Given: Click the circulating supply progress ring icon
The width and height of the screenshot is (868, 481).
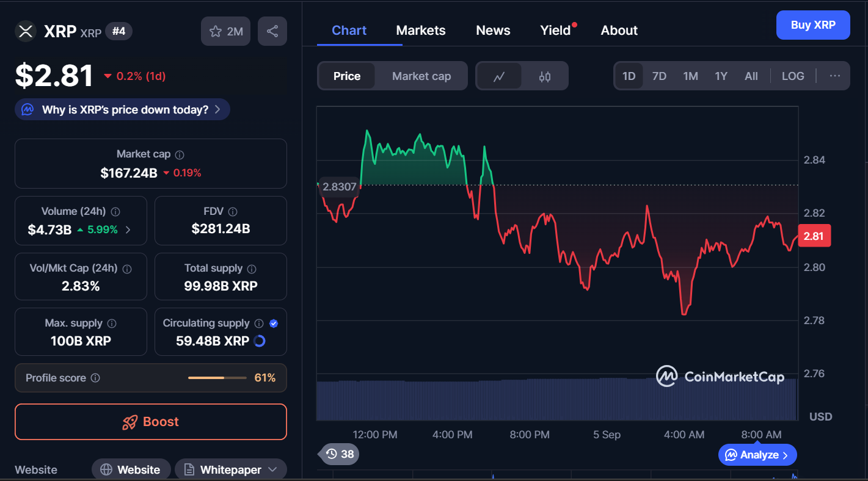Looking at the screenshot, I should coord(260,341).
